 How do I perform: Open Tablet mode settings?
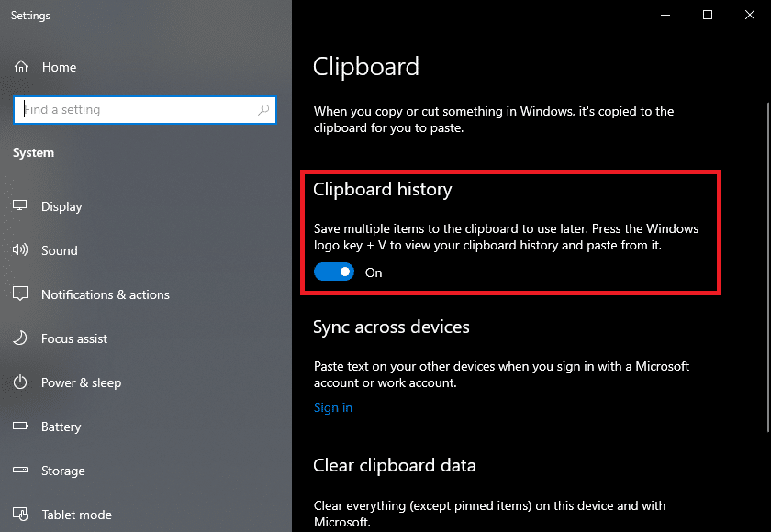coord(76,515)
